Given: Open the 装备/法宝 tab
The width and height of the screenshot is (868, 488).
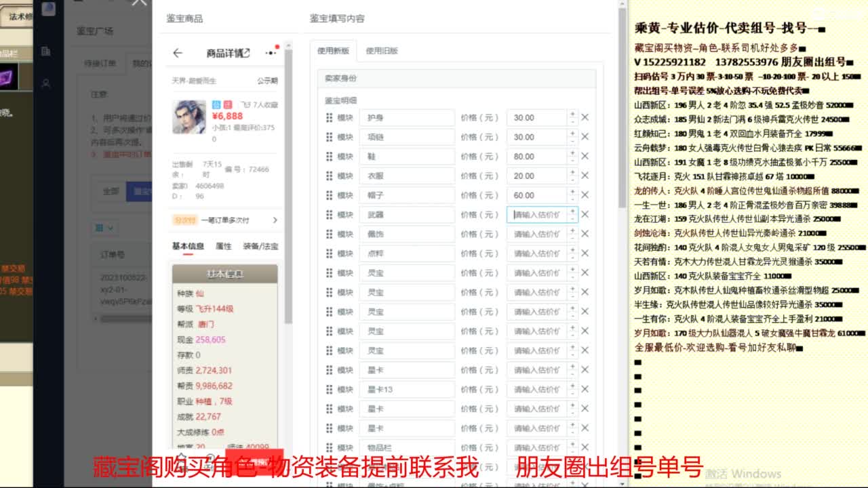Looking at the screenshot, I should coord(260,246).
